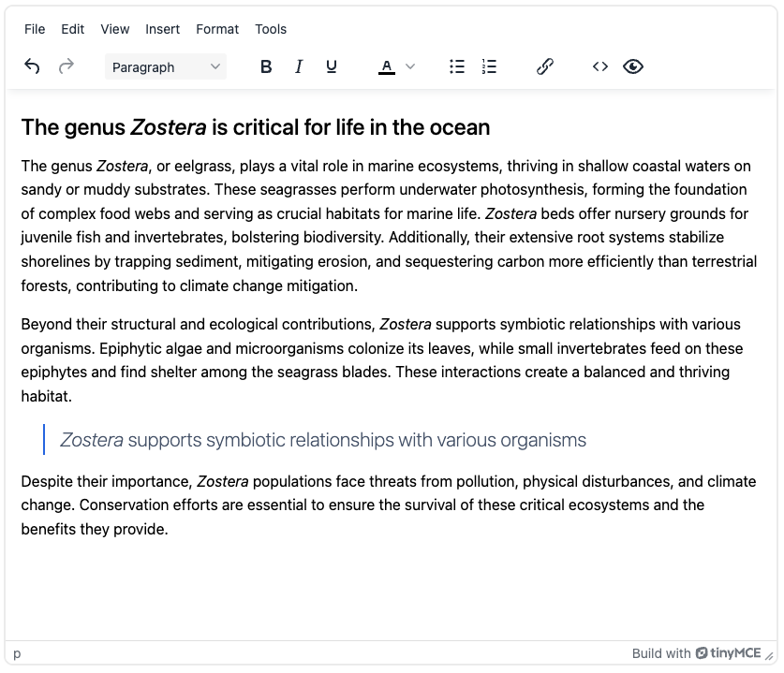Toggle italic formatting

click(299, 66)
